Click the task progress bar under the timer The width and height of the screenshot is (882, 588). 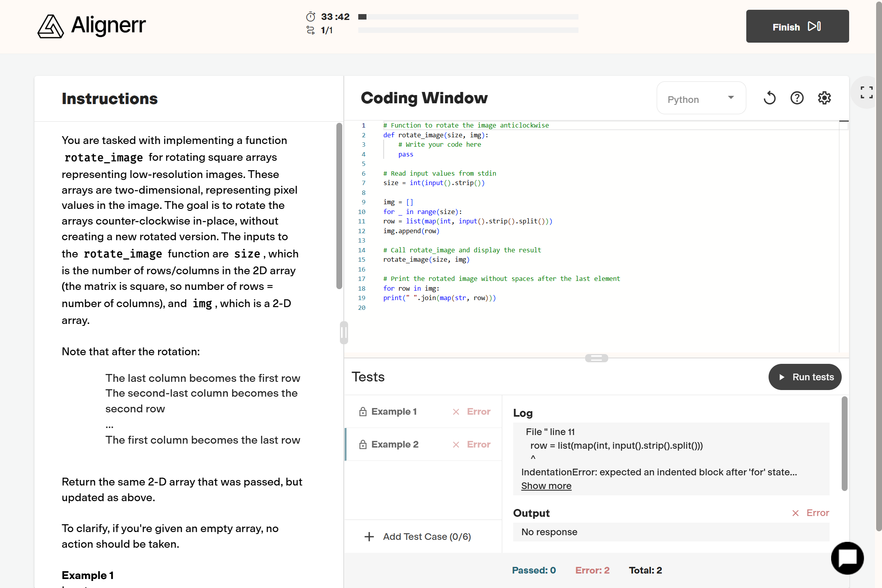coord(468,30)
